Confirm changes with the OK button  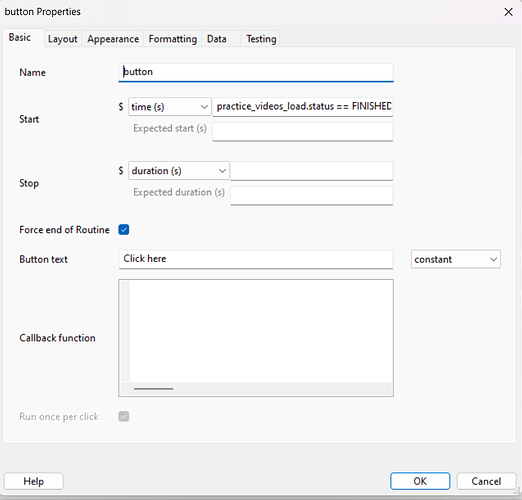pos(420,481)
